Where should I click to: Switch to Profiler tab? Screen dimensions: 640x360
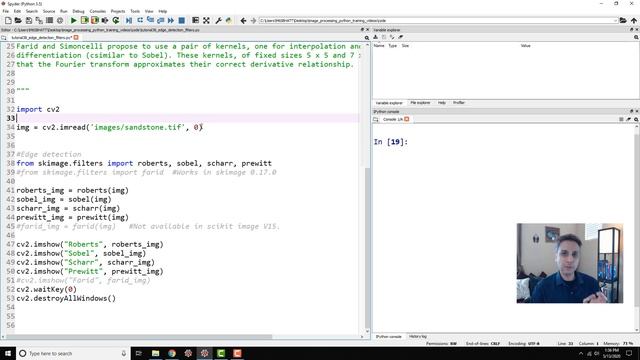pos(459,103)
